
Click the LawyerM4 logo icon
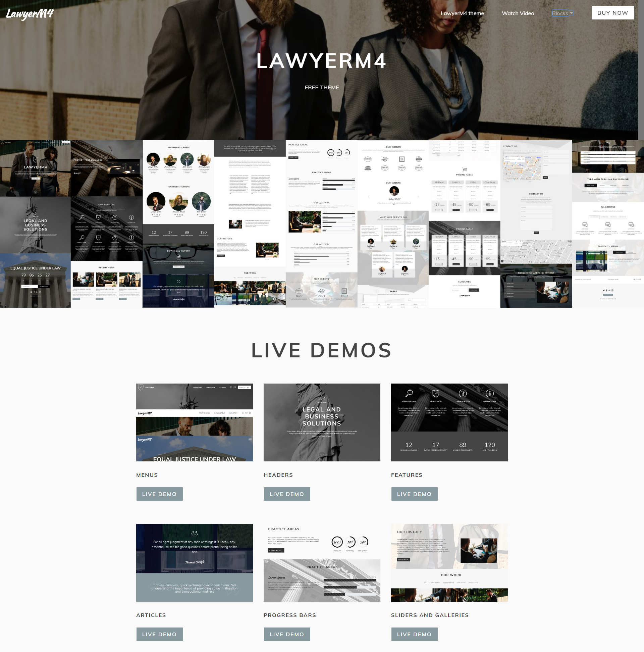pyautogui.click(x=29, y=13)
